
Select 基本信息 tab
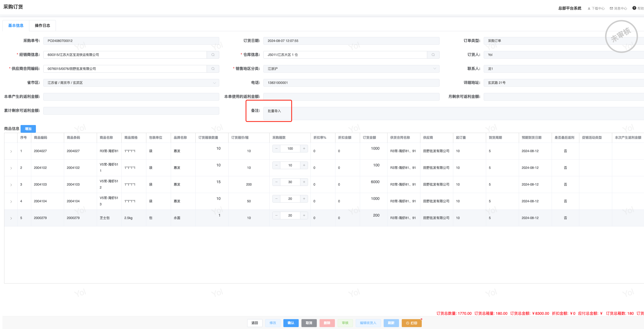click(x=16, y=25)
